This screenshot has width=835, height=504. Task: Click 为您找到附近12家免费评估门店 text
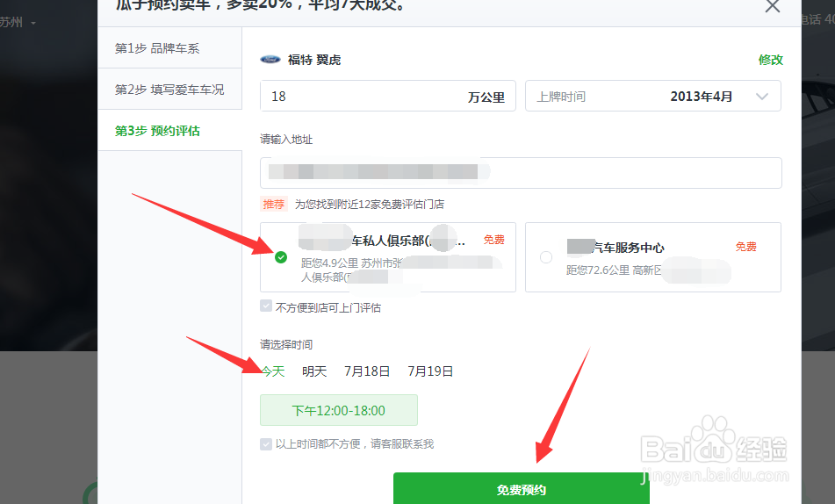click(x=370, y=204)
